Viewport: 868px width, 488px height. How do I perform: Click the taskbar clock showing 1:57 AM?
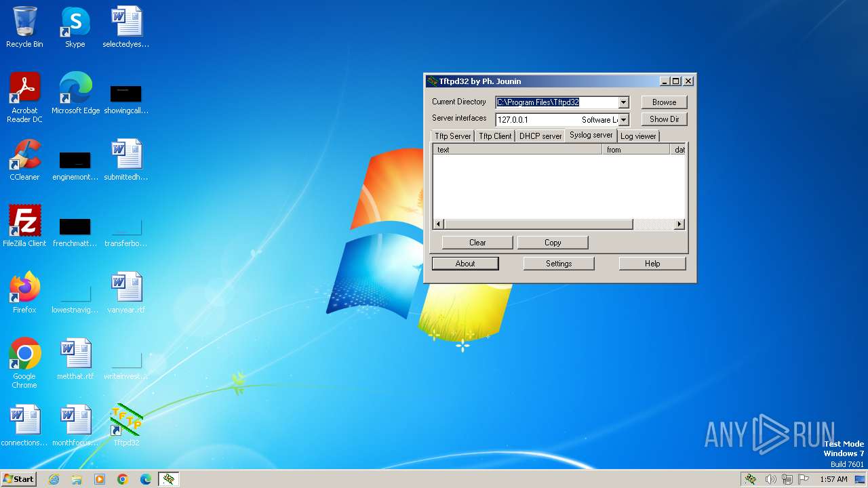(833, 479)
